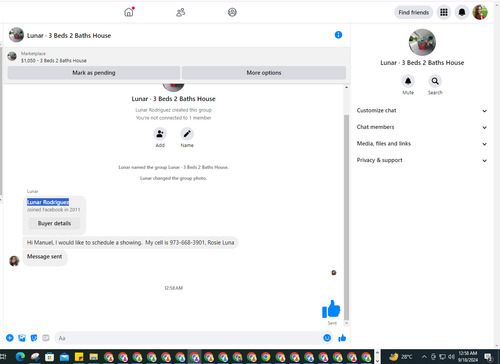Click the volume speaker tray icon
This screenshot has height=364, width=500.
[451, 357]
